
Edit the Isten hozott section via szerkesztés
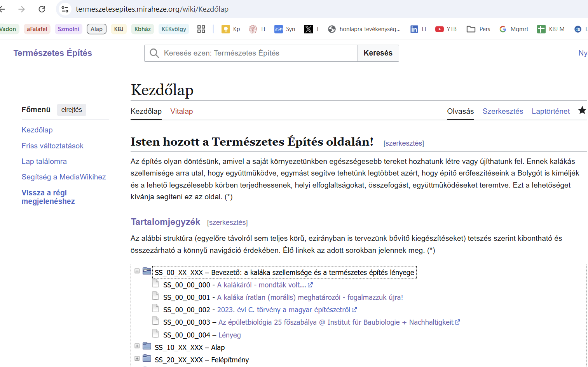pos(404,143)
